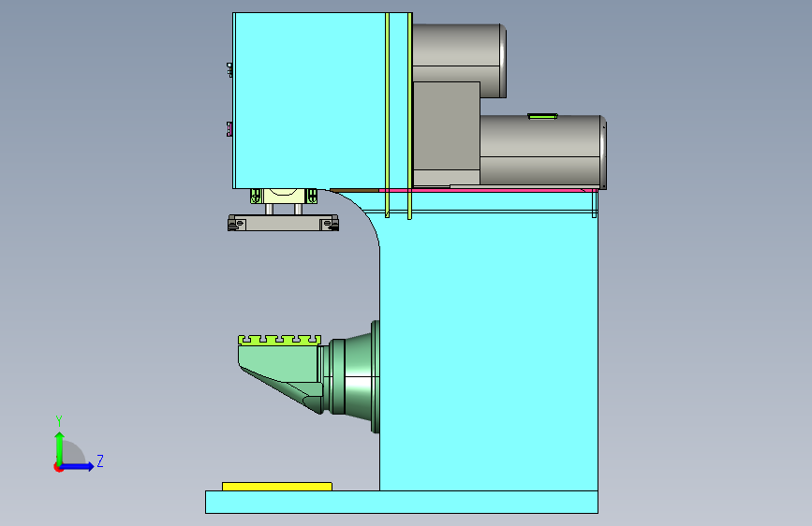Click the green Y axis arrow of triad
The height and width of the screenshot is (526, 812).
point(60,449)
